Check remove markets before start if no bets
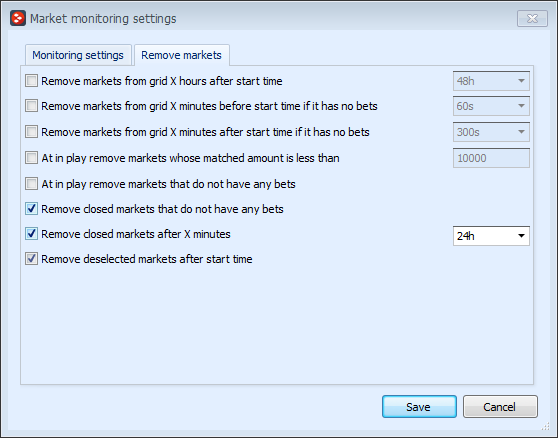The width and height of the screenshot is (558, 438). [31, 106]
